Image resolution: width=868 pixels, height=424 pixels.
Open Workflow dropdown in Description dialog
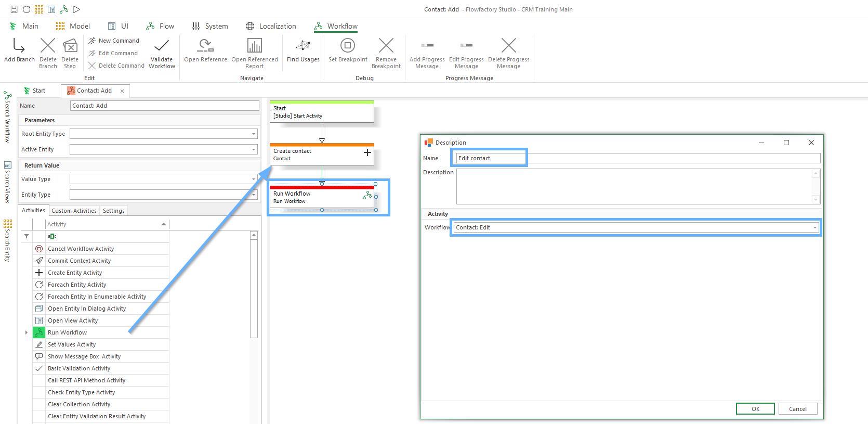pos(814,227)
